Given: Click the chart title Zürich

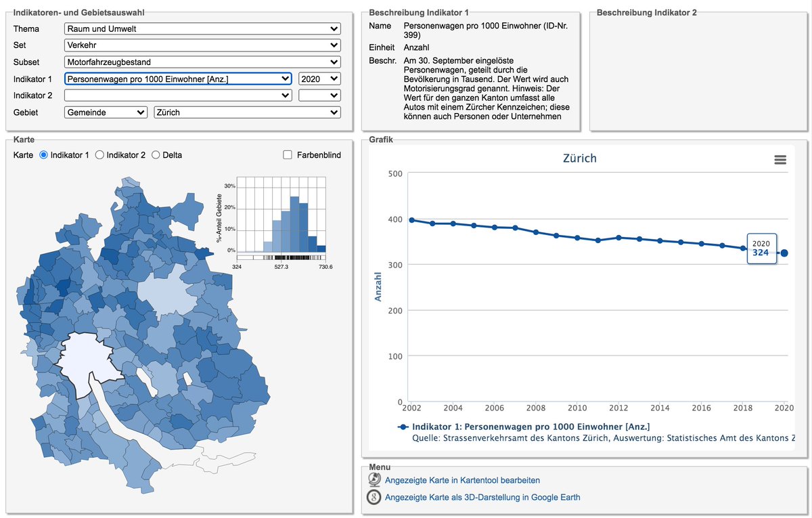Looking at the screenshot, I should [580, 158].
